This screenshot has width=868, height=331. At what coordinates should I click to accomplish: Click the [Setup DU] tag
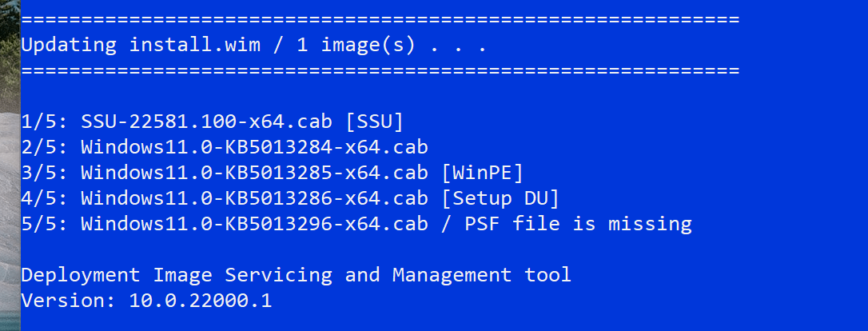(x=500, y=198)
